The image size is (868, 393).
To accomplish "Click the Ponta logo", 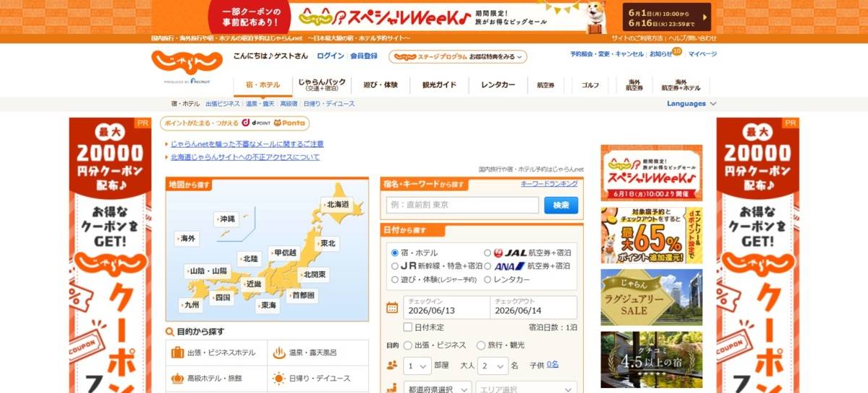I will click(x=289, y=123).
